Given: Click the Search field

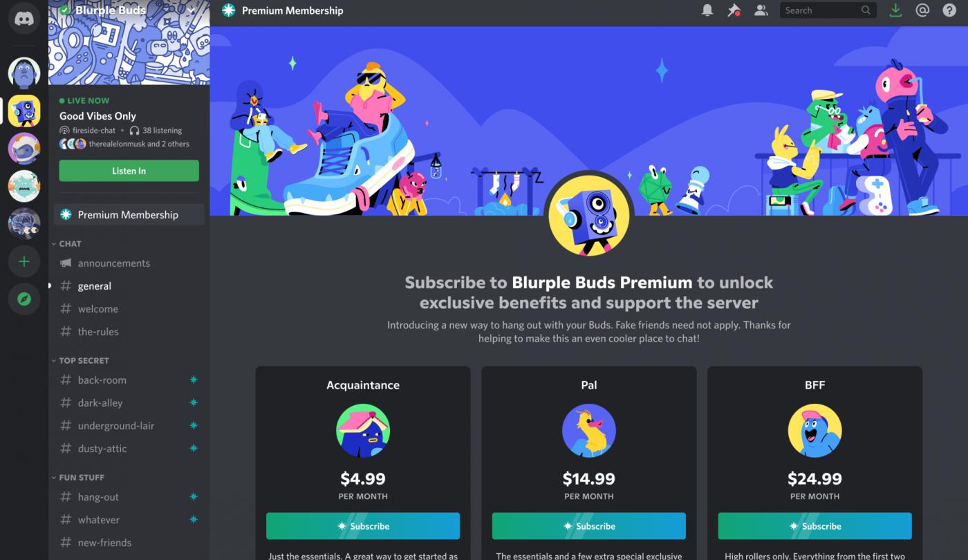Looking at the screenshot, I should tap(828, 10).
